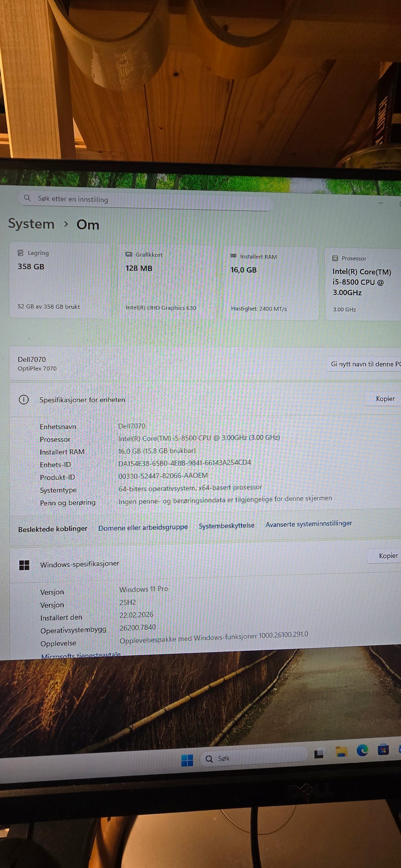Open the Installert RAM card
This screenshot has height=868, width=401.
pyautogui.click(x=271, y=284)
